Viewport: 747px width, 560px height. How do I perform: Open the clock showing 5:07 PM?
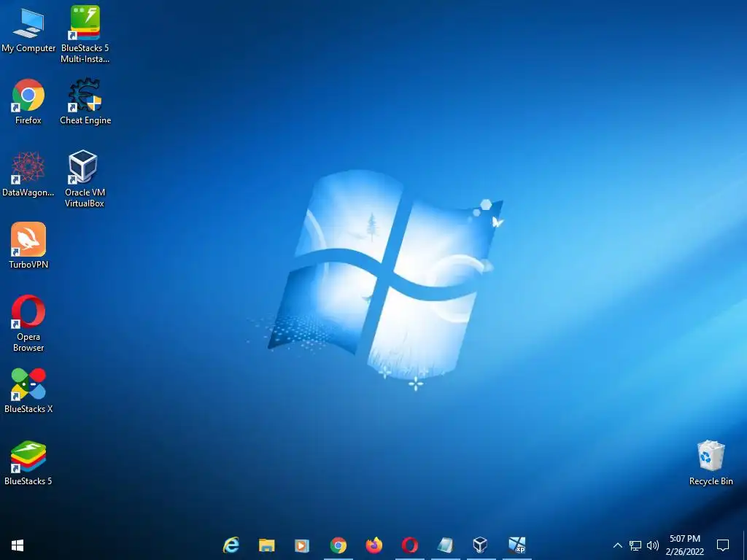click(684, 545)
